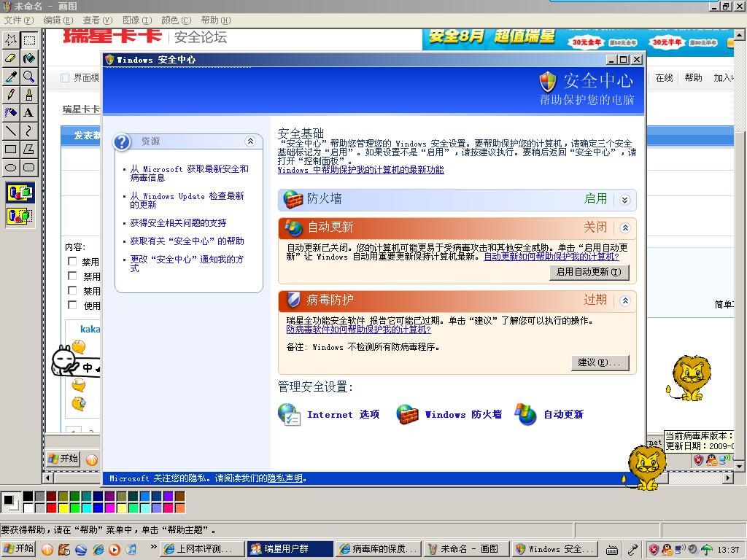Pick the yellow color swatch

(63, 508)
